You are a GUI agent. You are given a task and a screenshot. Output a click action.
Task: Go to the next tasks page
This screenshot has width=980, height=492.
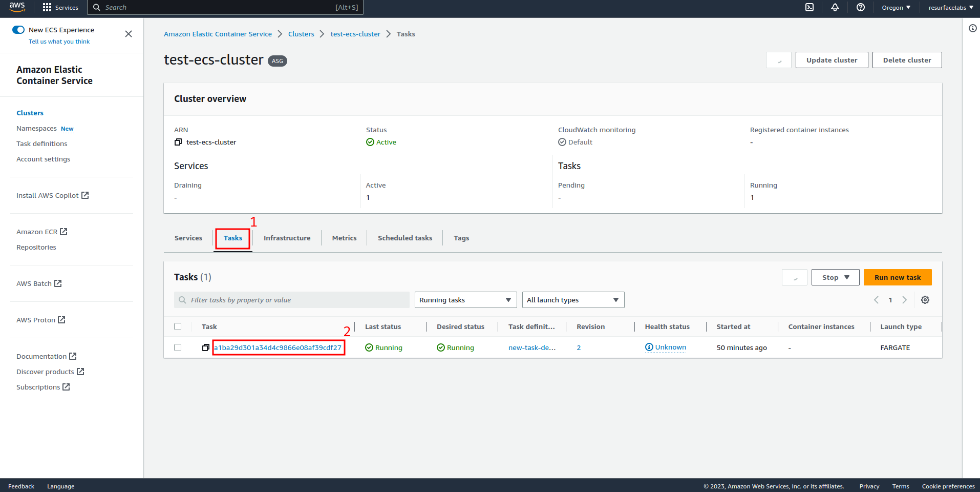(905, 300)
